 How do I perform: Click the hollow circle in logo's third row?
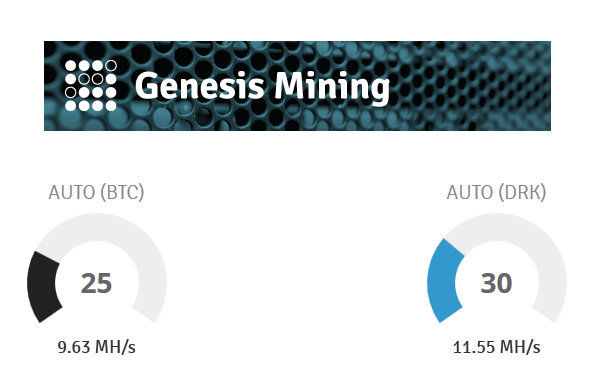coord(70,92)
